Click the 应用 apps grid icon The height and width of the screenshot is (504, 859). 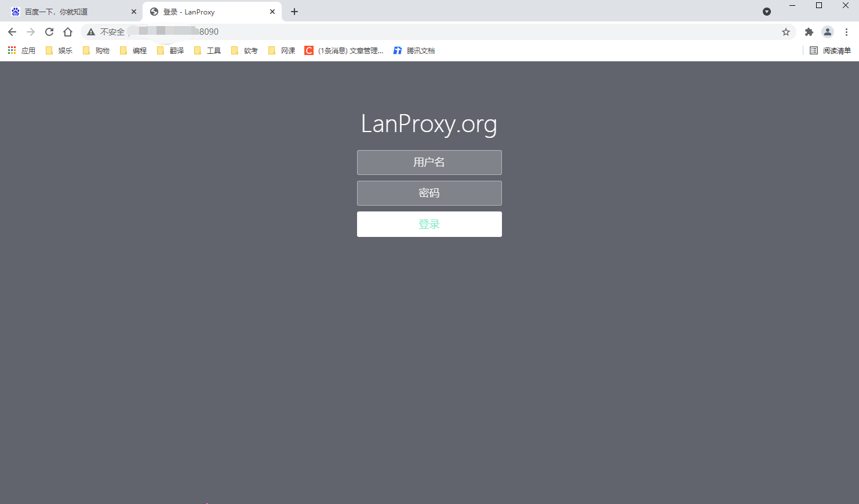[11, 50]
